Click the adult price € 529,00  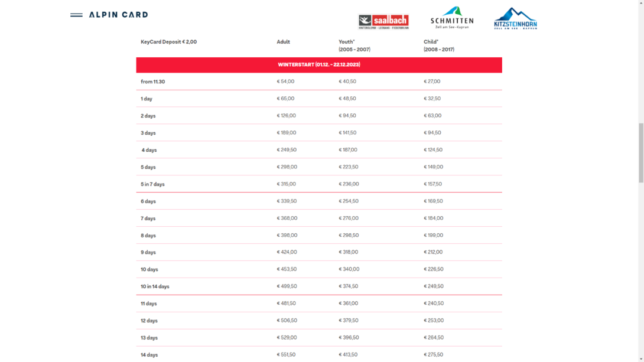[287, 337]
